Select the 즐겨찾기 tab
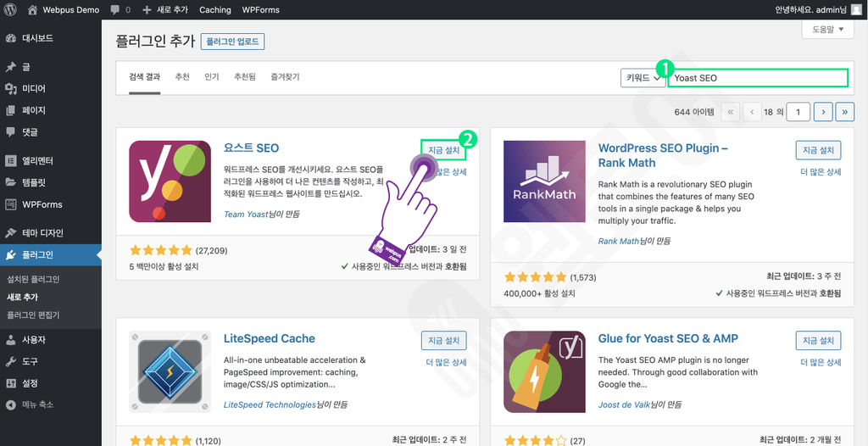Viewport: 868px width, 446px height. (285, 77)
